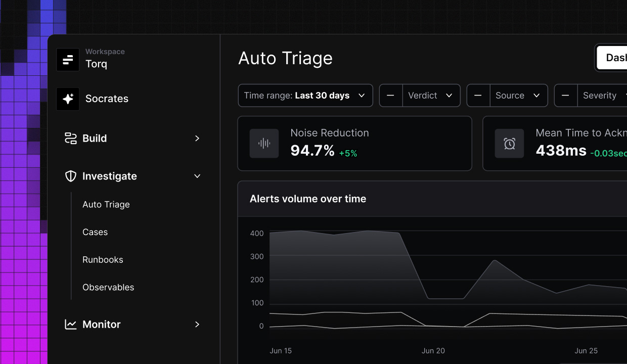Clear the Source filter minus button
This screenshot has height=364, width=627.
[478, 96]
